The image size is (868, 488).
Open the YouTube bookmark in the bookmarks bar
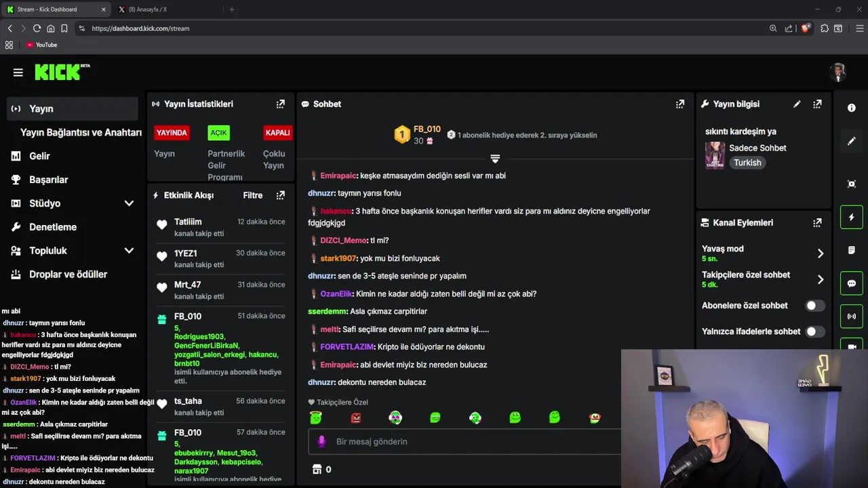41,45
